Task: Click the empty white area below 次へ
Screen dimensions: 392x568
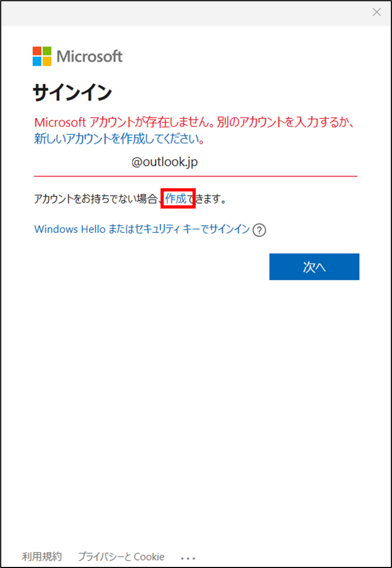Action: [x=196, y=398]
